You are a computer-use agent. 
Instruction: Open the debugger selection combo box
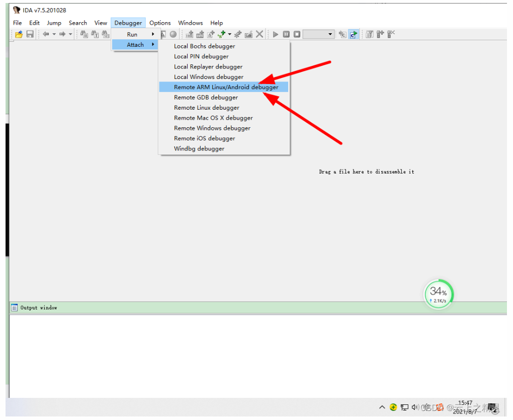(318, 34)
